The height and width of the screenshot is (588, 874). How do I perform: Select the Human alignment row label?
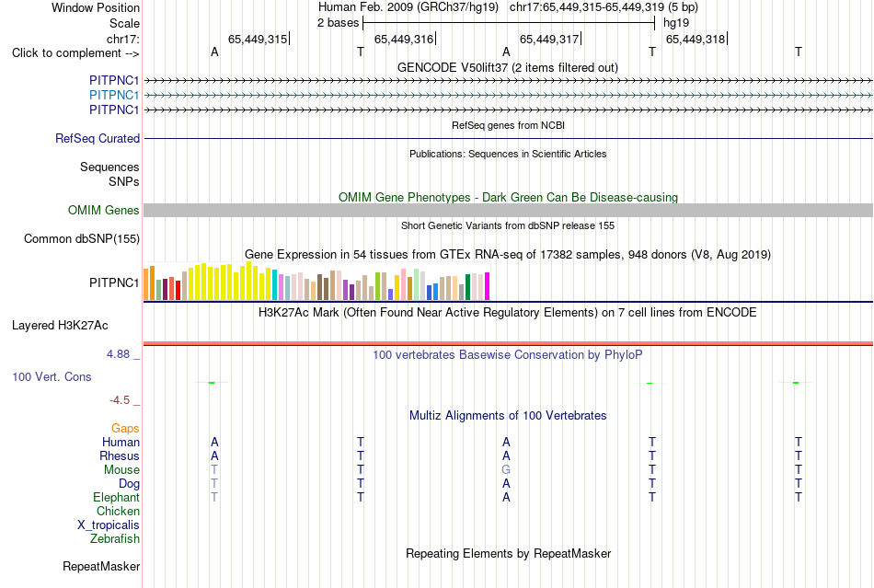click(121, 442)
